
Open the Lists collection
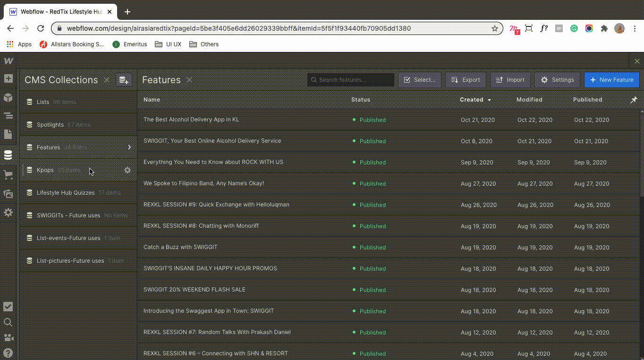78,102
